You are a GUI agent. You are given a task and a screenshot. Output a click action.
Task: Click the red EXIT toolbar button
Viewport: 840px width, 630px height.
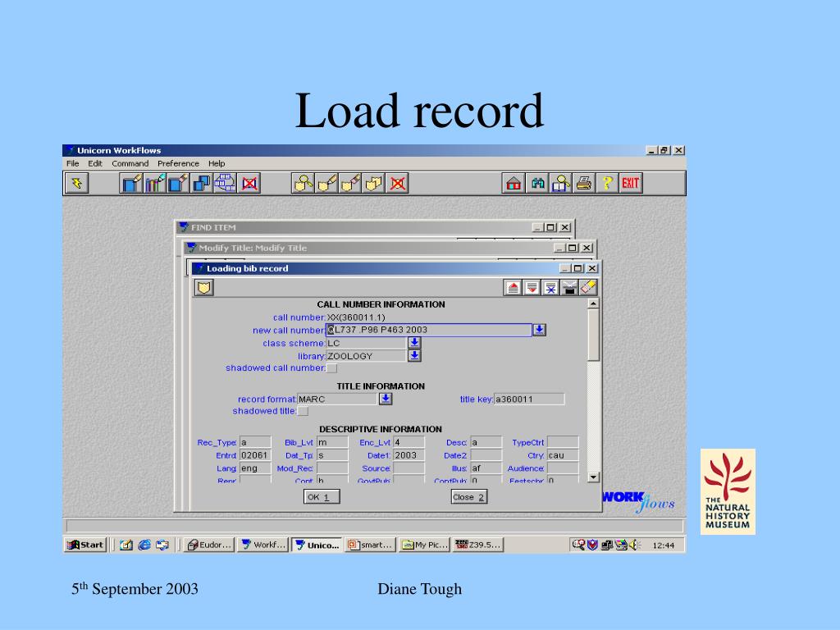click(x=630, y=183)
